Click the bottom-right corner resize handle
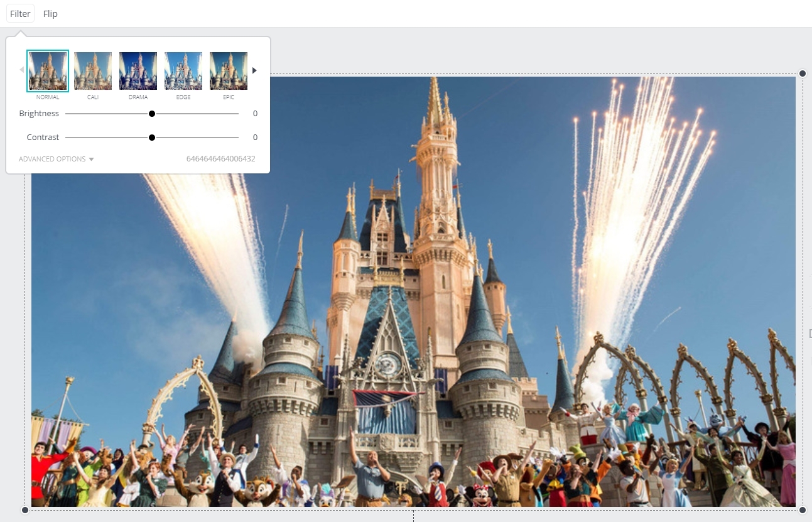 [802, 509]
